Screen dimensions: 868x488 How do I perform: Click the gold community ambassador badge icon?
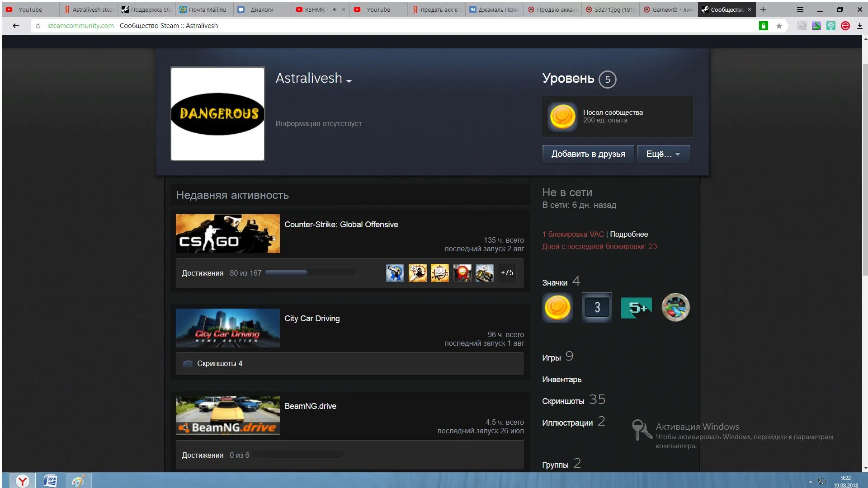click(x=557, y=308)
